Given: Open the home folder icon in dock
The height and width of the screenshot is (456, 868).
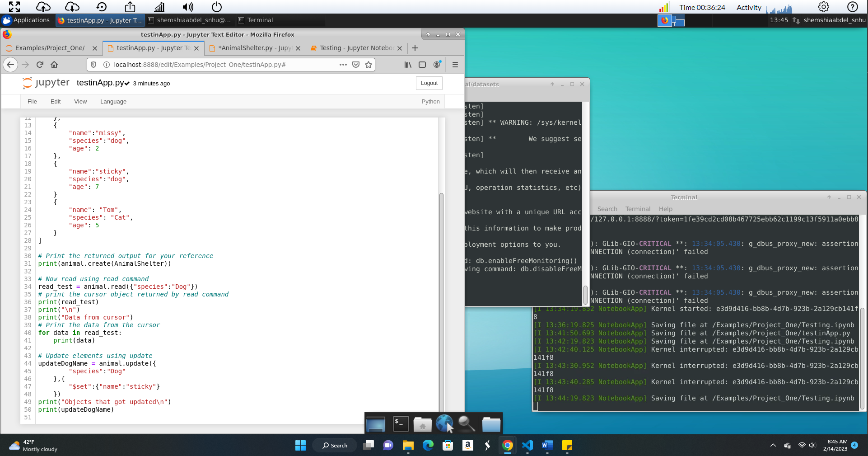Looking at the screenshot, I should [423, 424].
